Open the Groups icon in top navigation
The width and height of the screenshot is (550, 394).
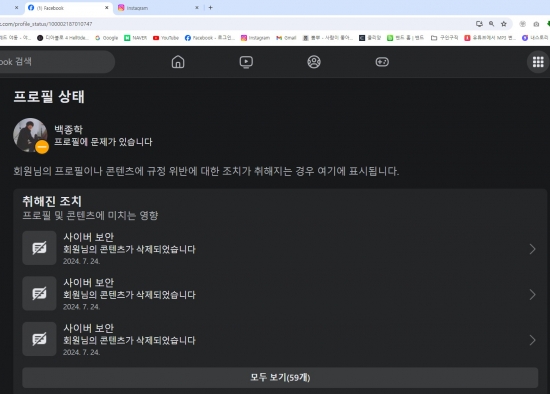pos(314,62)
